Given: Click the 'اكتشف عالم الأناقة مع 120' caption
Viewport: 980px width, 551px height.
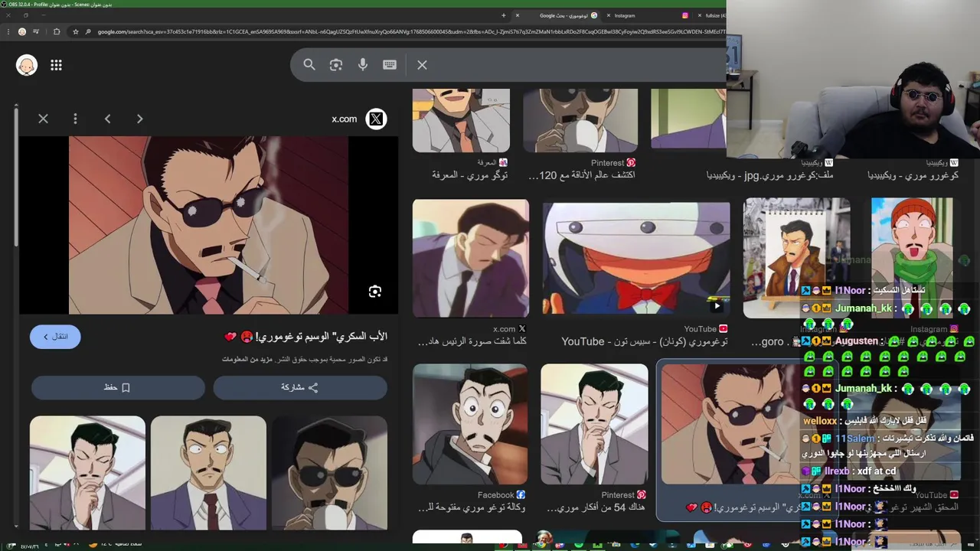Looking at the screenshot, I should 582,175.
